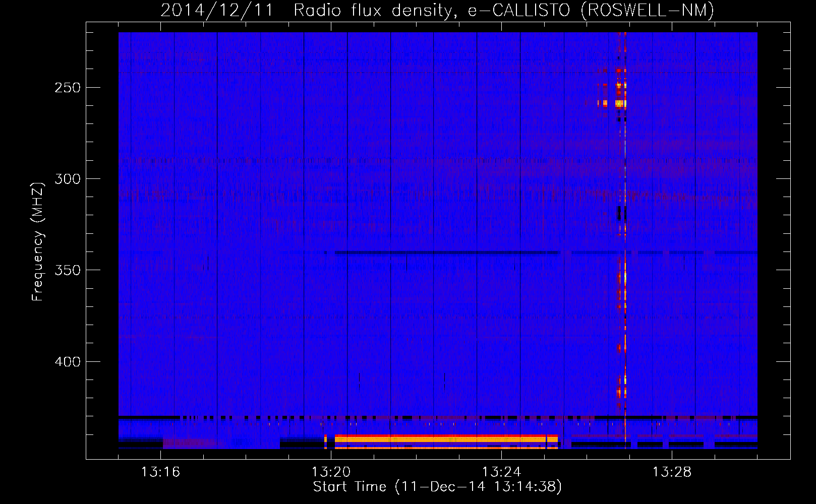Select the 400 frequency axis label

click(x=68, y=362)
